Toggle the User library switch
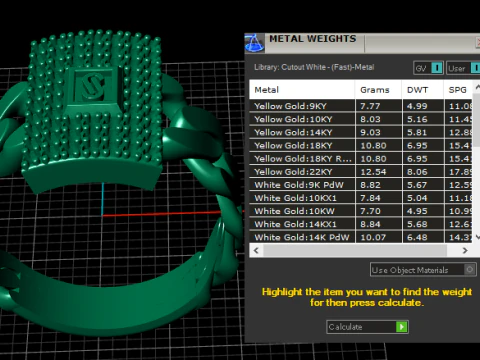This screenshot has height=360, width=480. click(463, 68)
